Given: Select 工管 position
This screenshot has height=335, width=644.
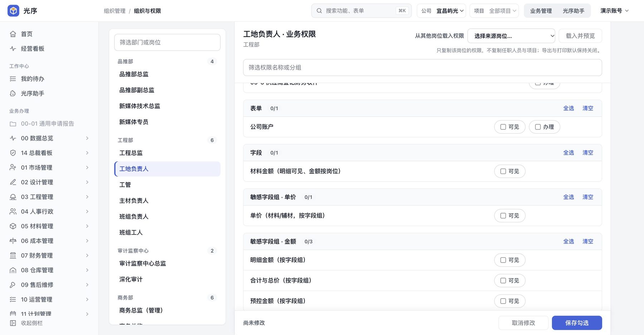Looking at the screenshot, I should click(167, 185).
